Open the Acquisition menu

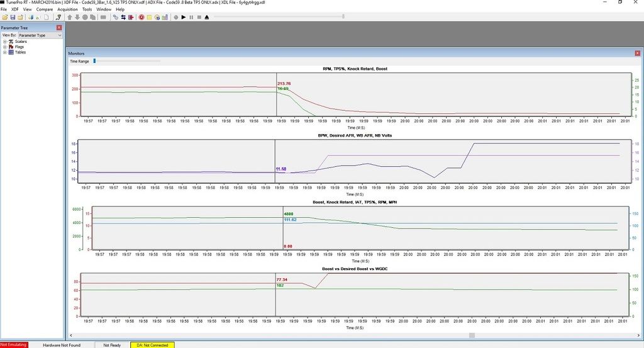(x=67, y=10)
